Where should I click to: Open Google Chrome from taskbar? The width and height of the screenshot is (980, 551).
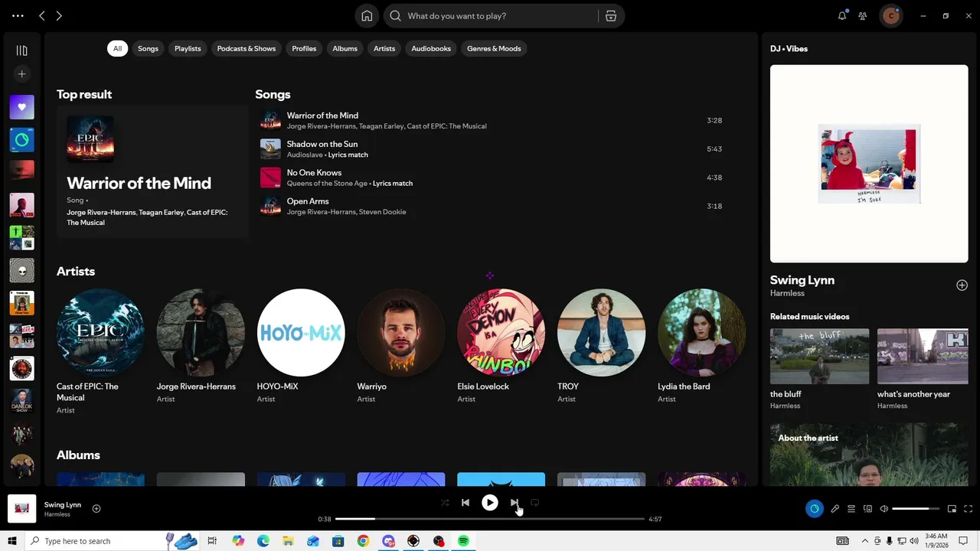pyautogui.click(x=363, y=541)
